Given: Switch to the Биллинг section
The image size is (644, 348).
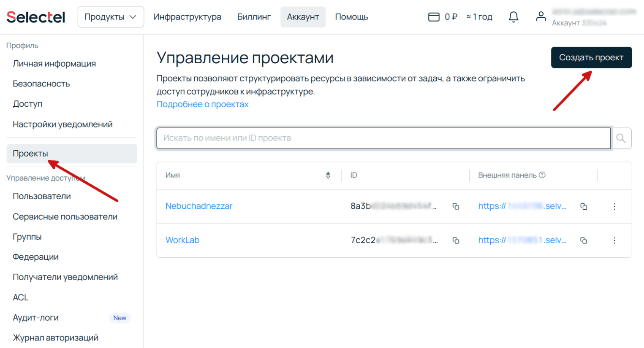Looking at the screenshot, I should click(254, 16).
